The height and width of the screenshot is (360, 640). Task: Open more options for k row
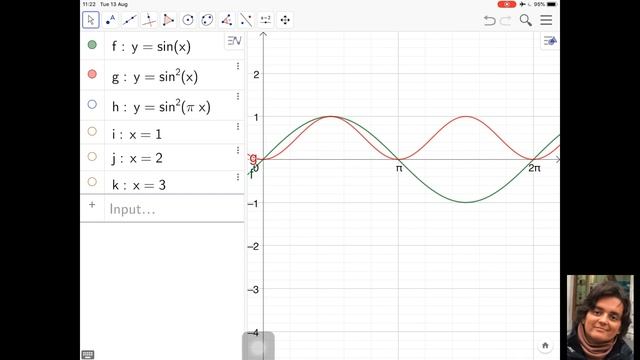tap(238, 177)
